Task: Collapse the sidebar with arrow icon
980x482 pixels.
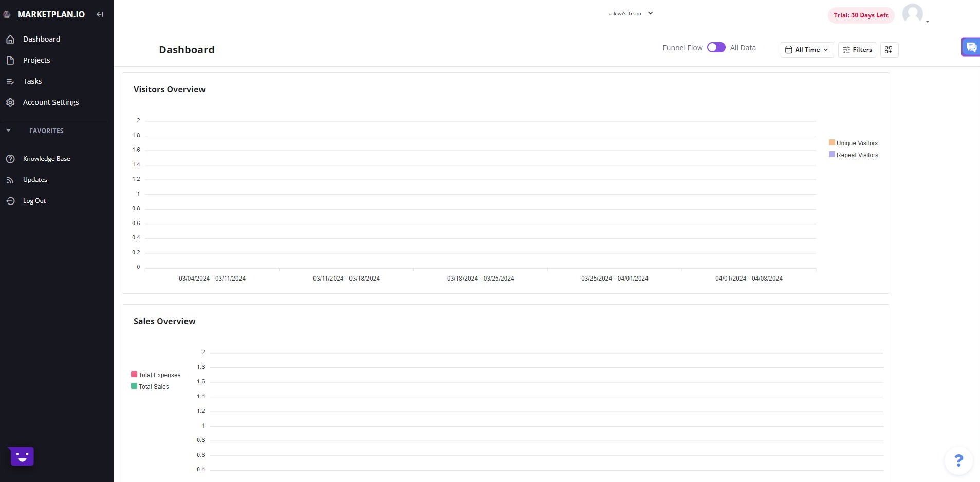Action: pos(100,14)
